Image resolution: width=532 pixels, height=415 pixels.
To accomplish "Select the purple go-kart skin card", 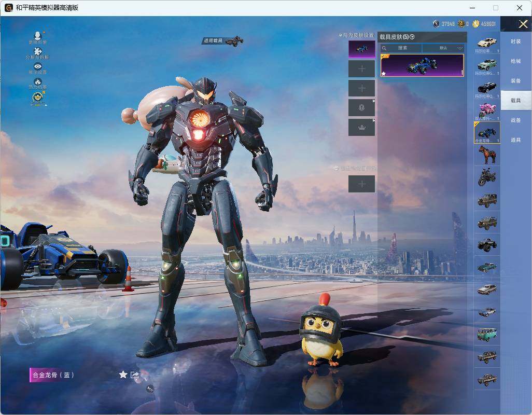I will 422,65.
